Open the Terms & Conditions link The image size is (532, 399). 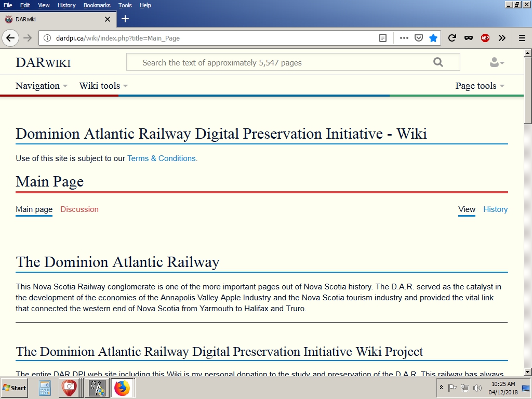161,158
